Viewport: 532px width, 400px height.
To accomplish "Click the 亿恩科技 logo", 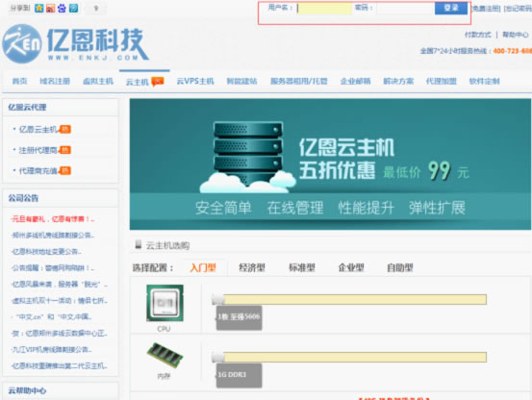I will [75, 43].
